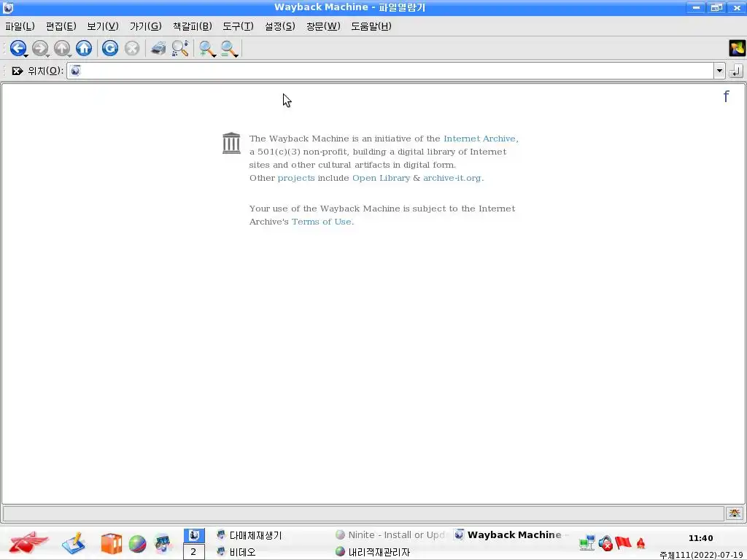
Task: Click the Go button beside the location bar
Action: click(736, 71)
